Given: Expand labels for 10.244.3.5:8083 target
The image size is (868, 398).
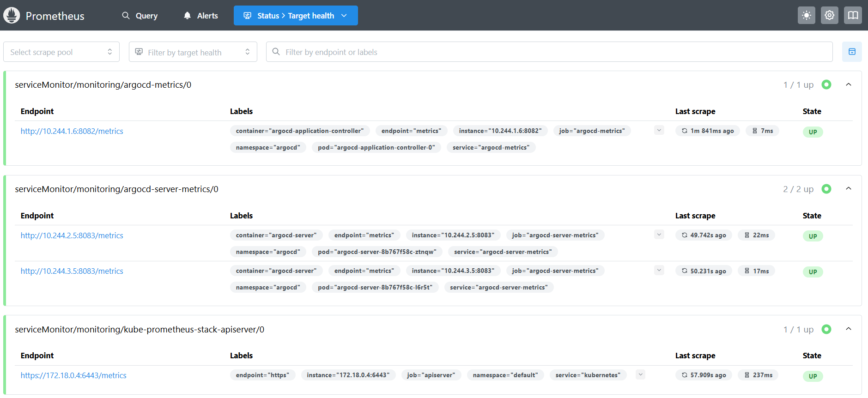Looking at the screenshot, I should pyautogui.click(x=659, y=271).
